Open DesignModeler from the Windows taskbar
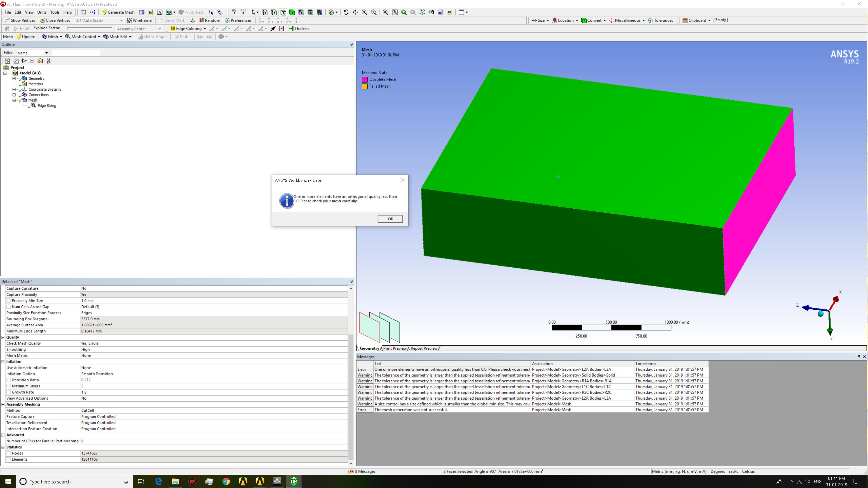The height and width of the screenshot is (488, 868). pos(294,481)
